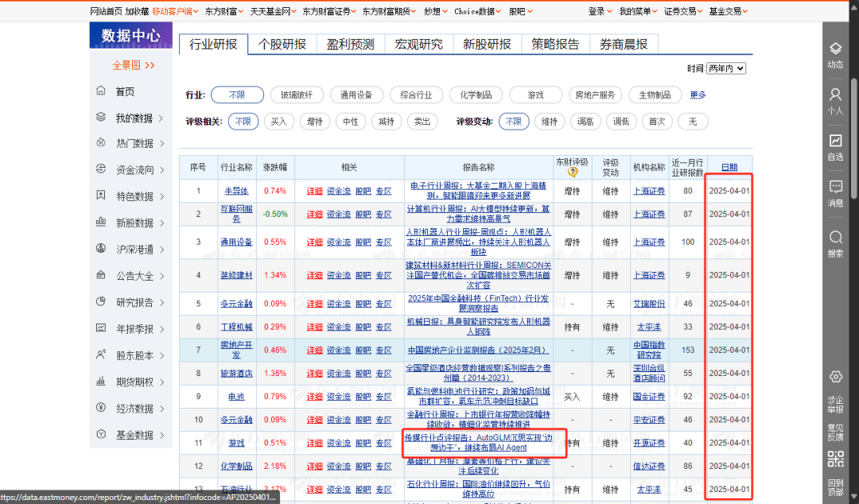
Task: Open 动态 icon in right toolbar
Action: tap(835, 48)
